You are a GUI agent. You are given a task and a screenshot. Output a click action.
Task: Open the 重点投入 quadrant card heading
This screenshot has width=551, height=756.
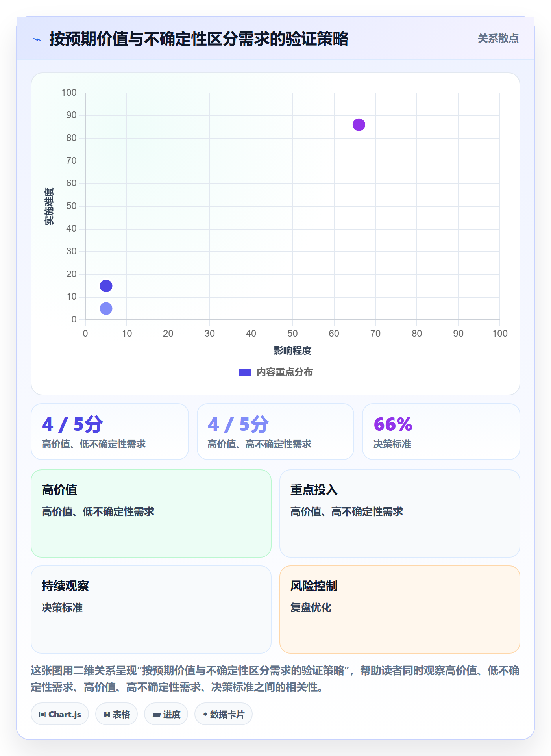pos(314,490)
